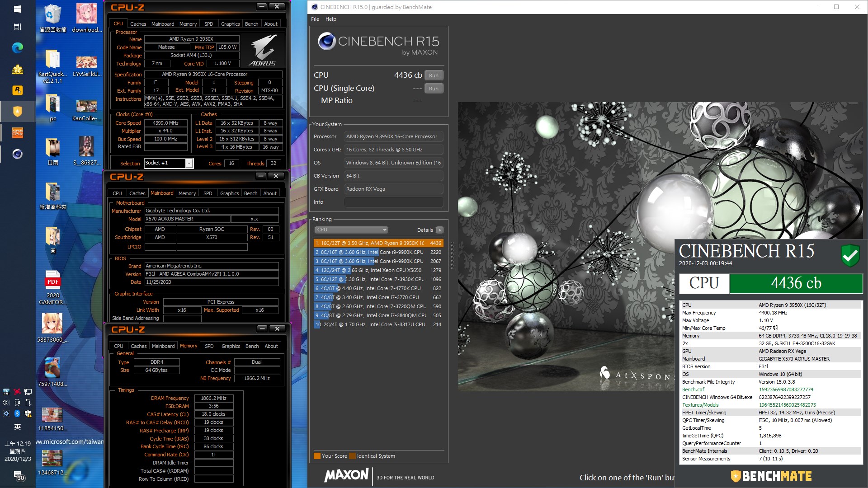The width and height of the screenshot is (868, 488).
Task: Click the Meet Now camera tray icon
Action: 17,403
